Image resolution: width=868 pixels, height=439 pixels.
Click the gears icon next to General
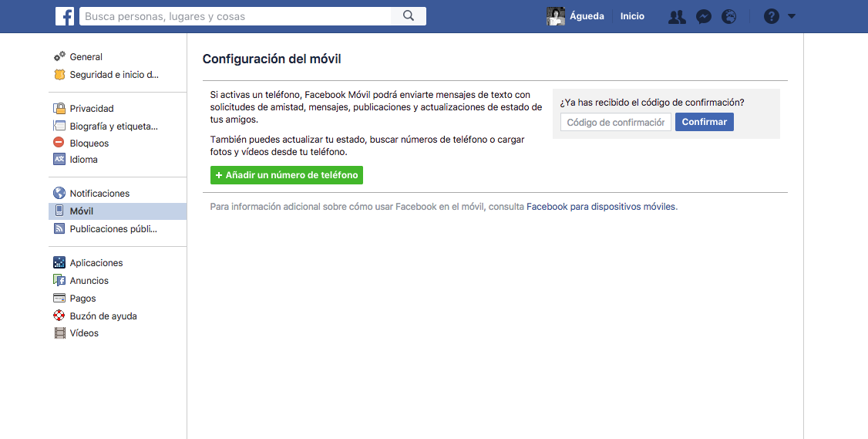coord(59,56)
